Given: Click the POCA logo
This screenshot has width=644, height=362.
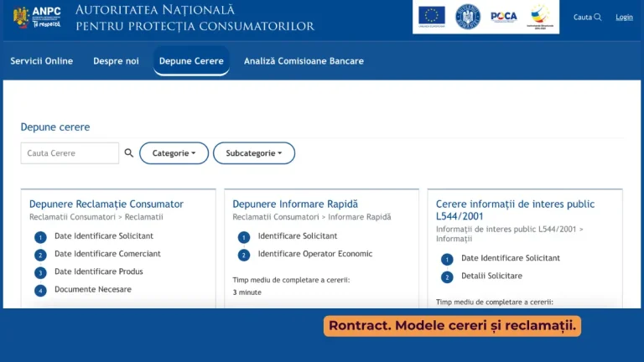Looking at the screenshot, I should [503, 17].
